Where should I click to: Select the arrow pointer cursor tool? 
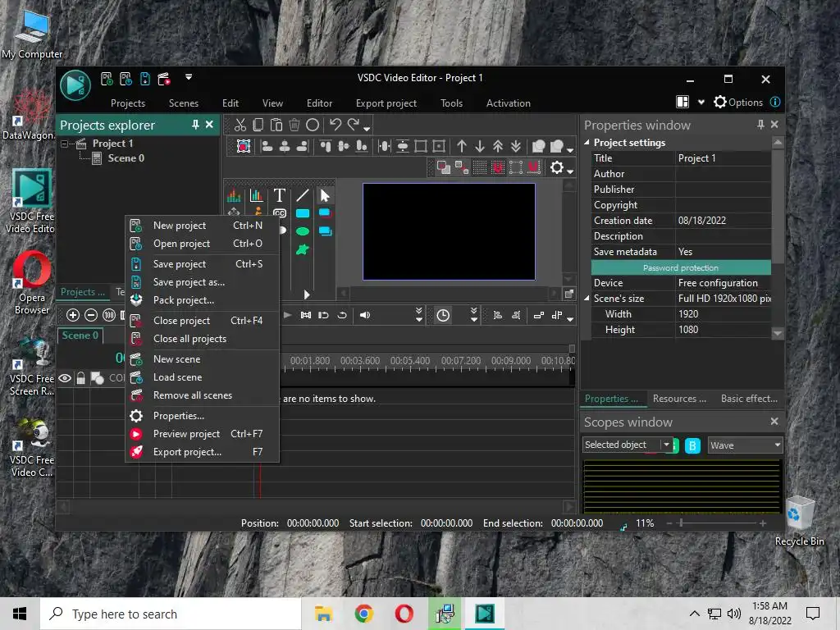tap(325, 195)
